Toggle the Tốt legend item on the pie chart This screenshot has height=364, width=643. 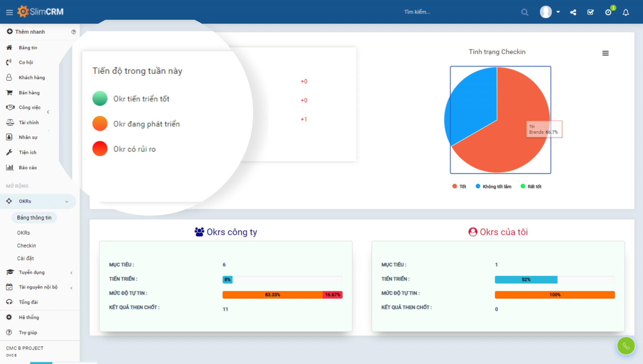click(x=459, y=186)
